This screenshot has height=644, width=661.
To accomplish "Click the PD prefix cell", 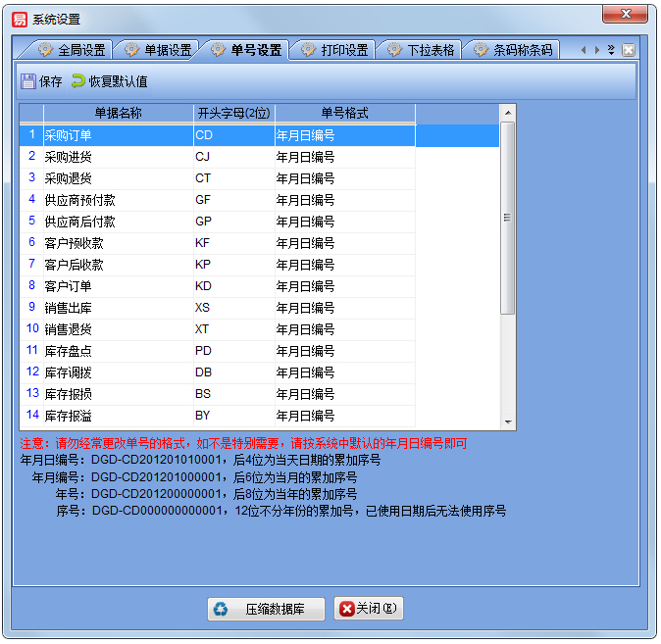I will (234, 351).
